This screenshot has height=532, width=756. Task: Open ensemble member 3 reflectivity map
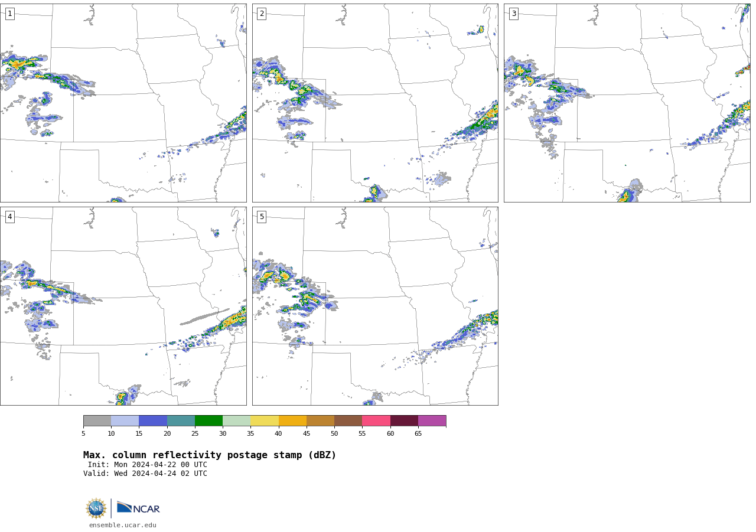627,103
